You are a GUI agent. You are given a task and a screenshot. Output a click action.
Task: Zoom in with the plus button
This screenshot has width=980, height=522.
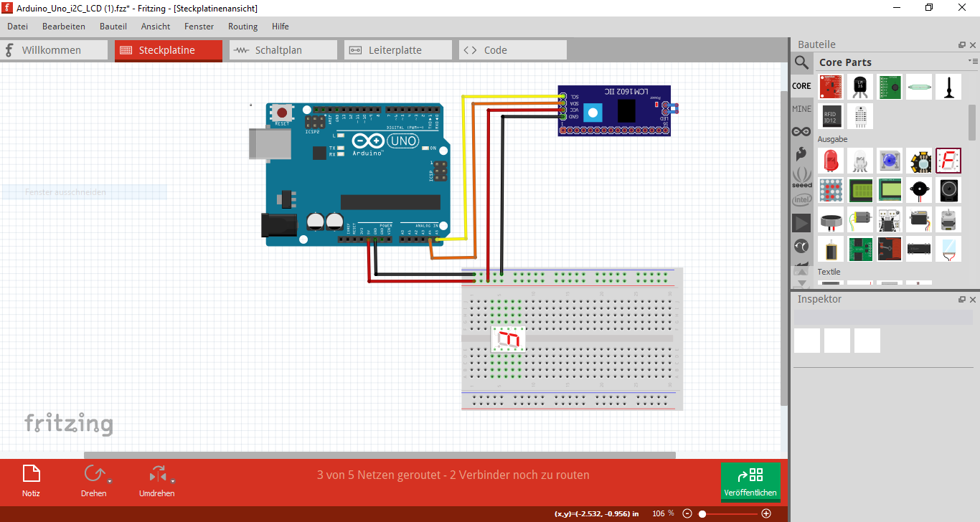(x=766, y=513)
